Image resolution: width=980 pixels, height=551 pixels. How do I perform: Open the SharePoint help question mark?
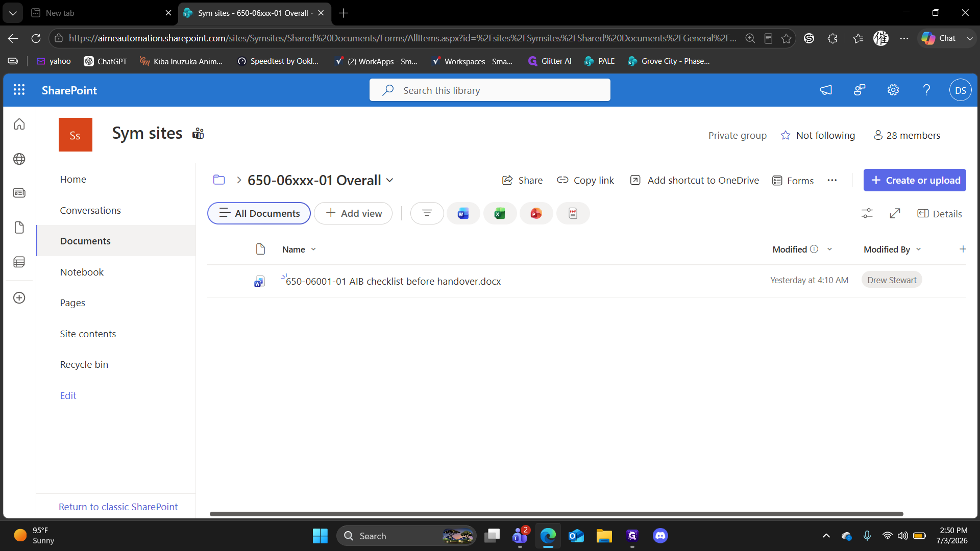click(926, 90)
